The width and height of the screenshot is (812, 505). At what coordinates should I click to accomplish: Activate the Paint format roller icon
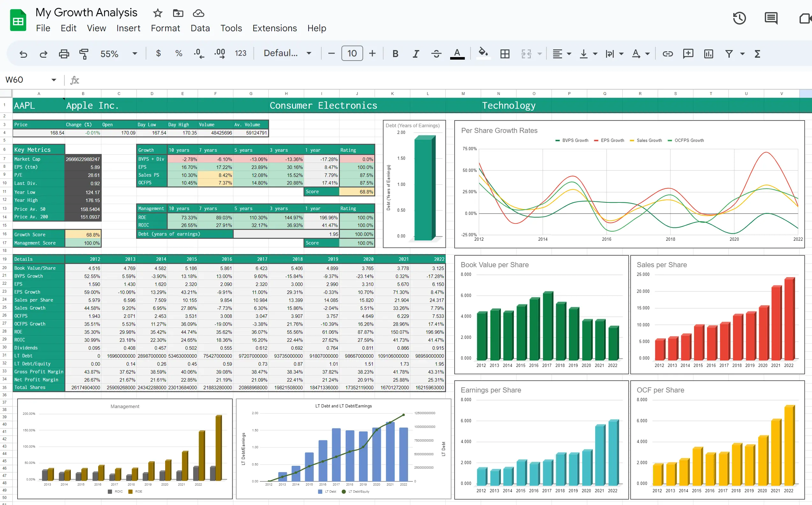pyautogui.click(x=84, y=54)
